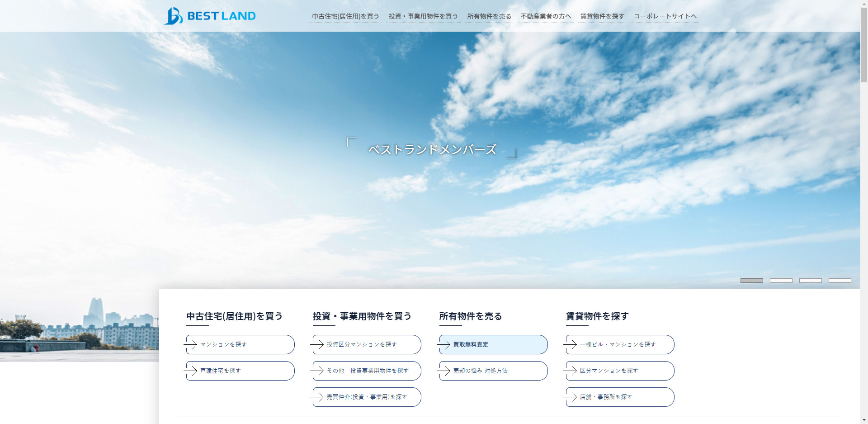Screen dimensions: 868x424
Task: Click arrow icon beside 店舗・事務所を探す
Action: click(571, 397)
